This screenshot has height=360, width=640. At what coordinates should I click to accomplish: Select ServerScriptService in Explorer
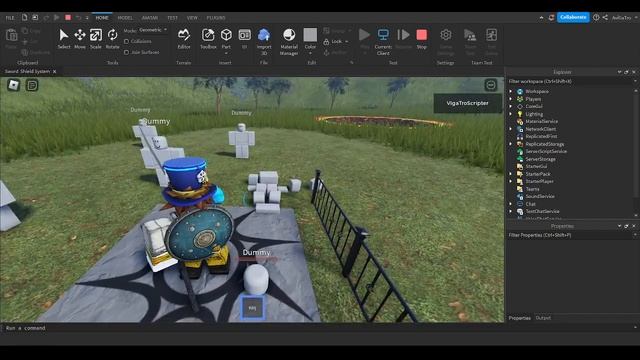click(x=546, y=151)
